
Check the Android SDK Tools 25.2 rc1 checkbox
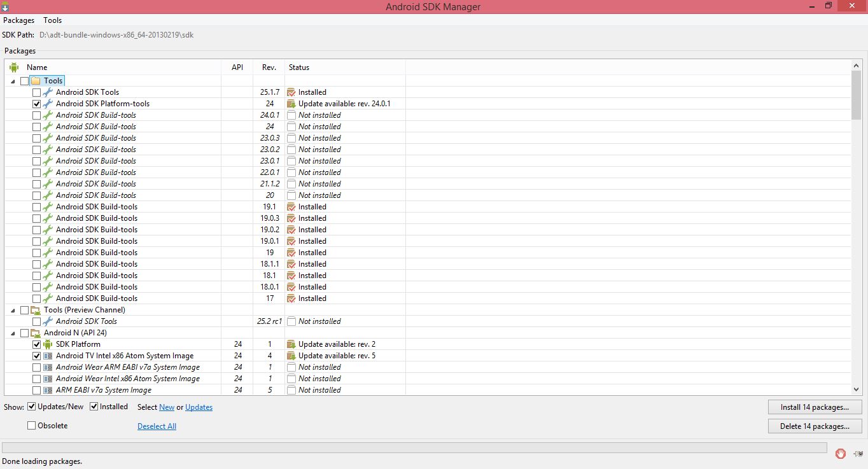point(36,321)
